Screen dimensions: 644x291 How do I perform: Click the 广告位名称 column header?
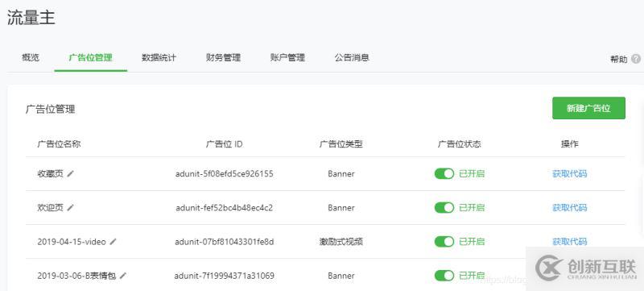59,143
